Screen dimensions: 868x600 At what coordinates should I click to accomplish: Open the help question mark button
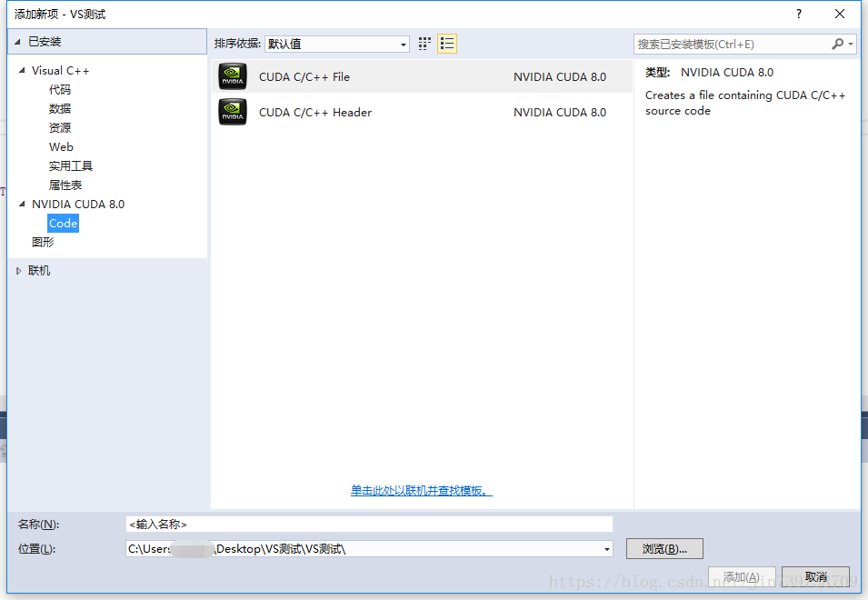pos(798,14)
